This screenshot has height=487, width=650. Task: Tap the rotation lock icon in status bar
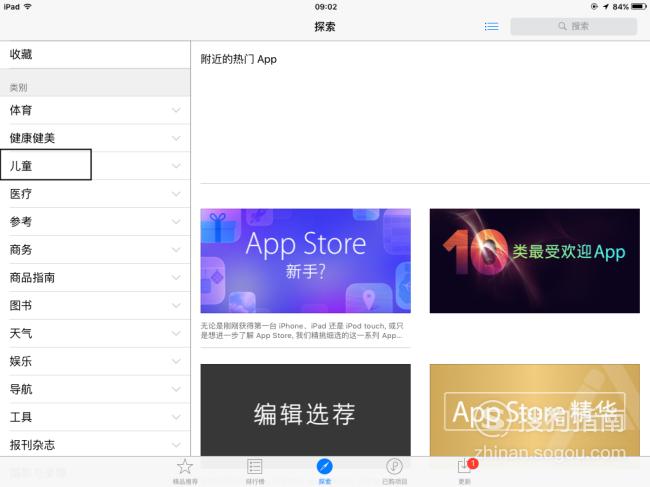coord(594,7)
